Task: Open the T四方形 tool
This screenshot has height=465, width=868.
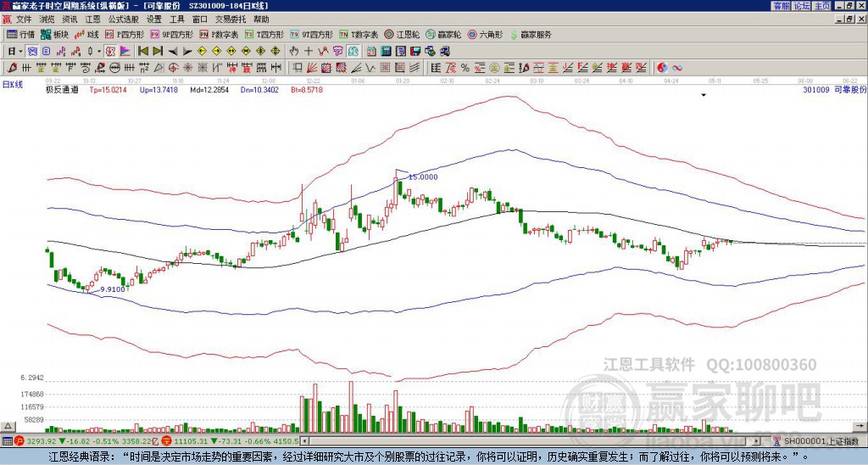Action: pyautogui.click(x=264, y=34)
